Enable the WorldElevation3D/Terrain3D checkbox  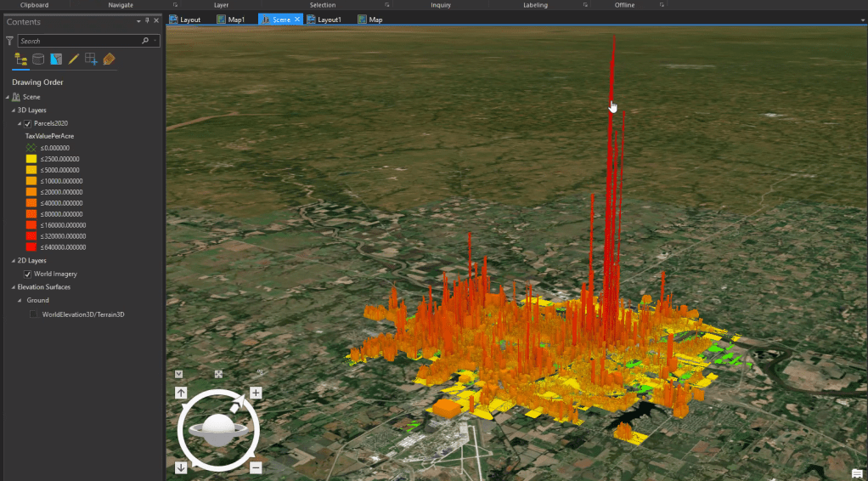pyautogui.click(x=34, y=314)
